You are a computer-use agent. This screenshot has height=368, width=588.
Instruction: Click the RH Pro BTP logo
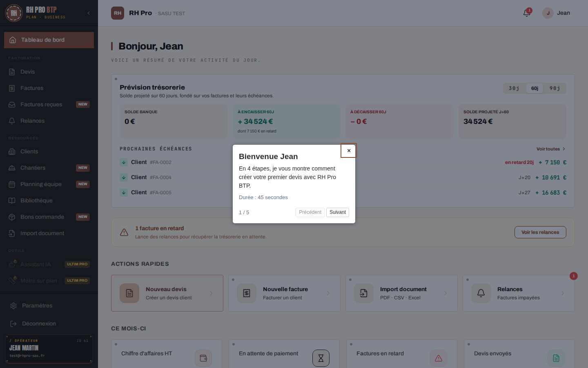coord(14,13)
